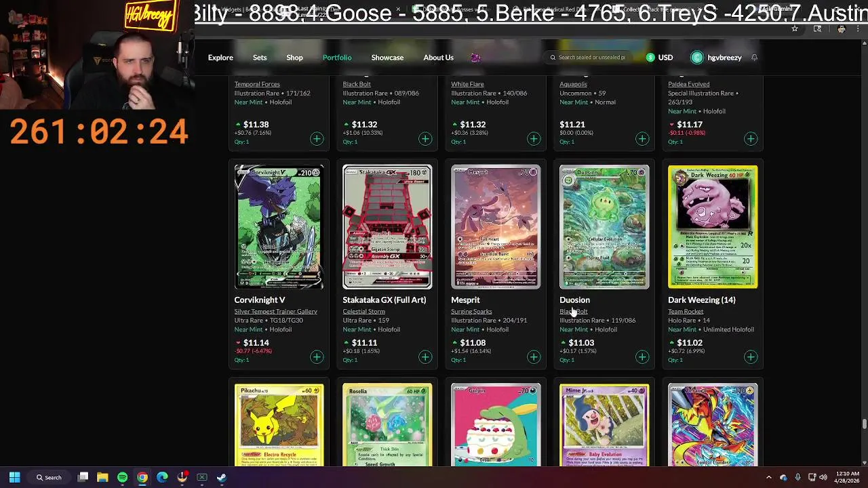Open the Mesprit card image
The image size is (868, 488).
(x=496, y=227)
